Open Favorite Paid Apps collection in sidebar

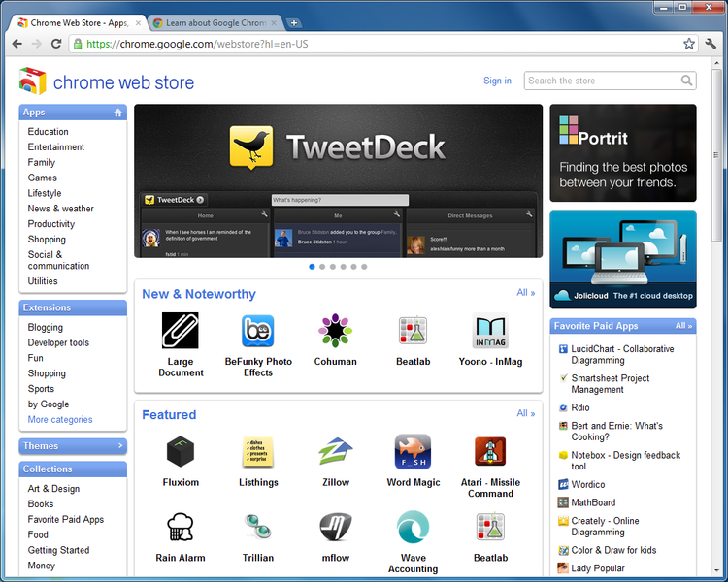[x=65, y=519]
